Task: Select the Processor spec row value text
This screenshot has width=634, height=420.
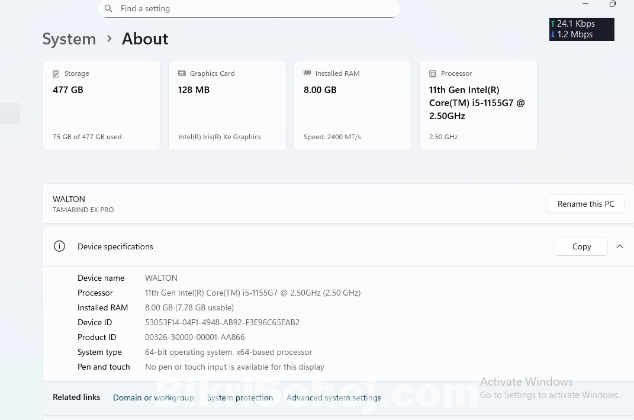Action: (x=253, y=293)
